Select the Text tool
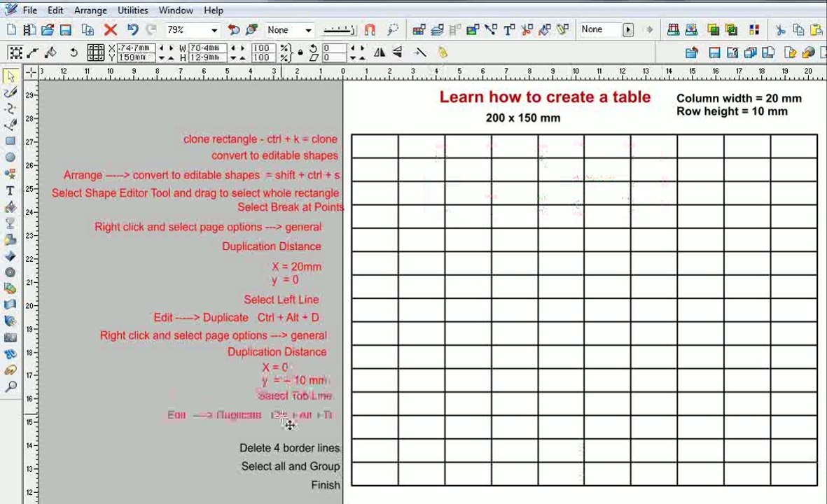 point(10,190)
